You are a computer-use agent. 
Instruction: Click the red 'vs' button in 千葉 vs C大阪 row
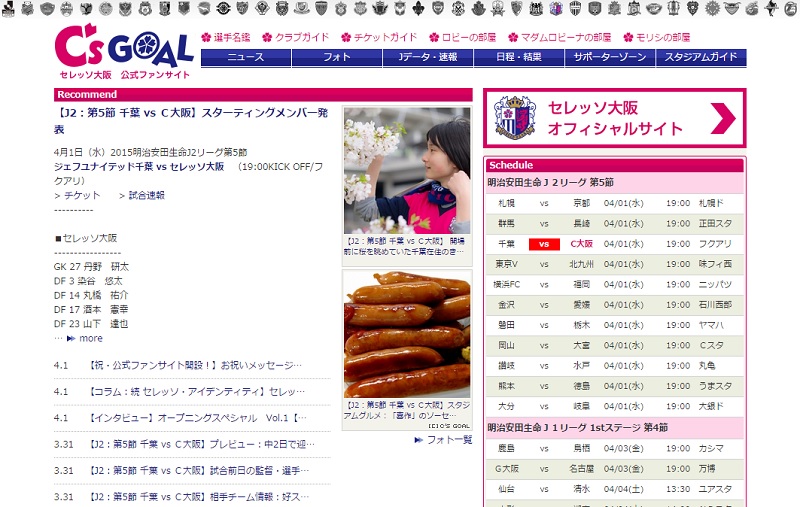point(544,244)
